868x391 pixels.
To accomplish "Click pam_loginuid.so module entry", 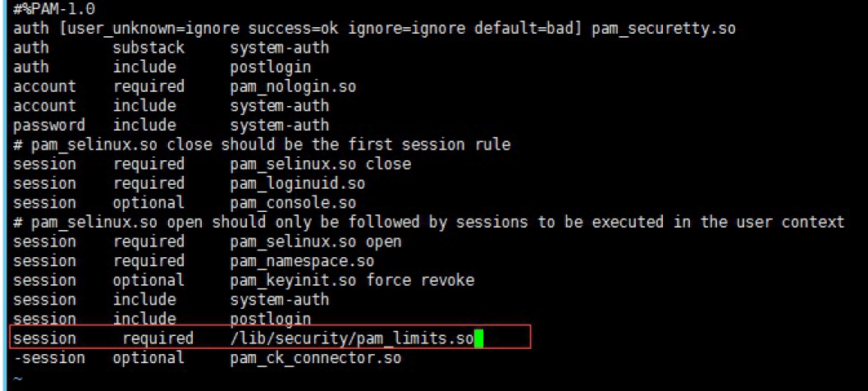I will [298, 183].
